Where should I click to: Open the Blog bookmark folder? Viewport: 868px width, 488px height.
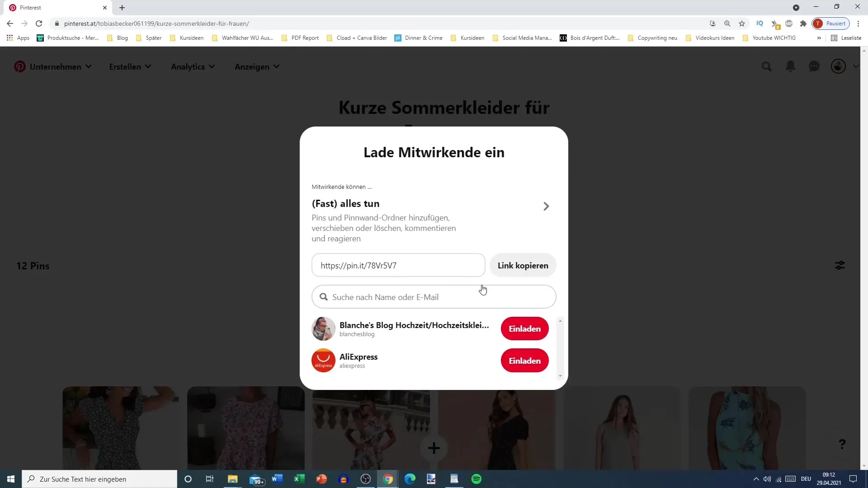(x=118, y=38)
